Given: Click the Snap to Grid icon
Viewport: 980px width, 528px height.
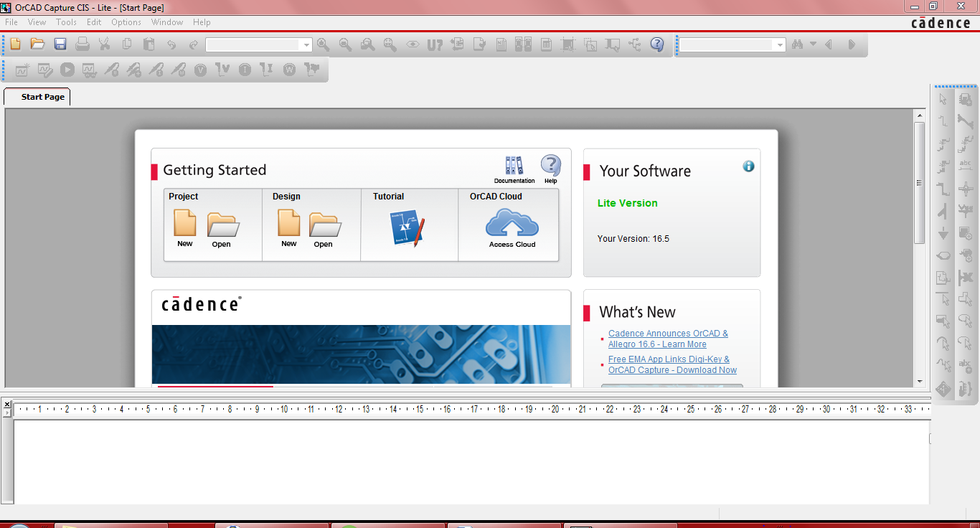Looking at the screenshot, I should [568, 44].
